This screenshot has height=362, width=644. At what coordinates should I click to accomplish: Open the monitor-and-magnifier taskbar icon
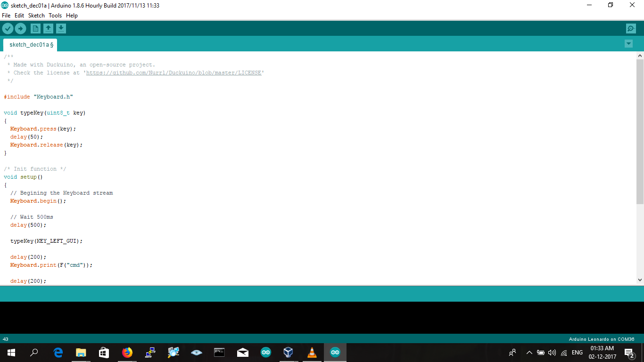(173, 353)
